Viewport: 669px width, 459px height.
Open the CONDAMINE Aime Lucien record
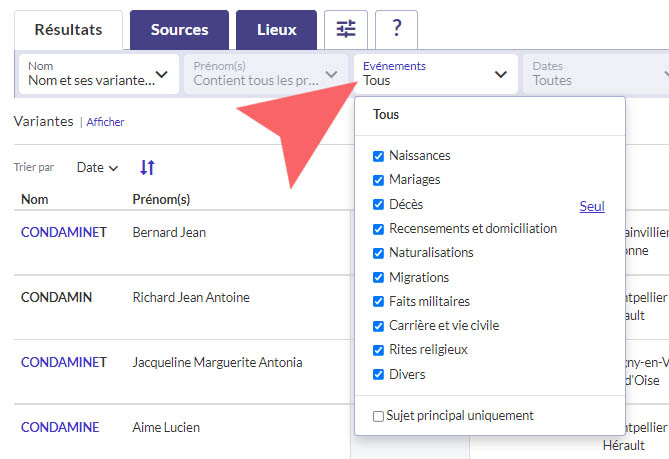click(60, 428)
